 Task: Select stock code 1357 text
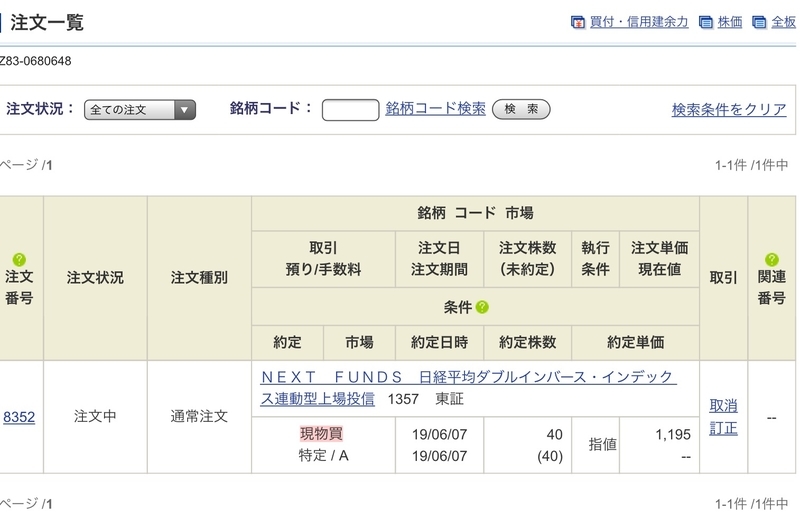click(x=403, y=399)
